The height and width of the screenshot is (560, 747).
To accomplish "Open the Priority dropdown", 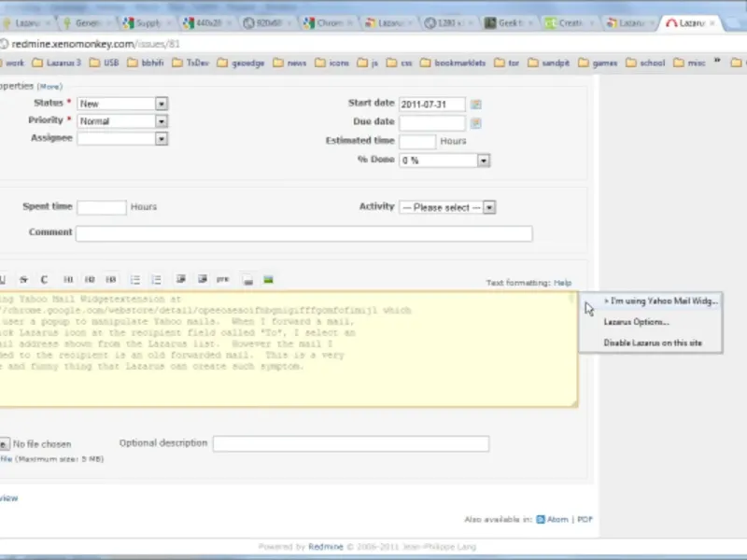I will point(122,121).
